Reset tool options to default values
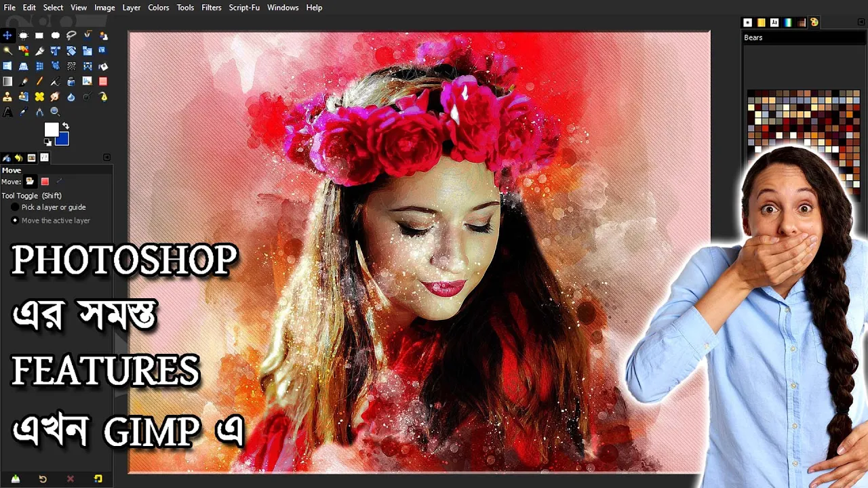Image resolution: width=868 pixels, height=488 pixels. (98, 479)
